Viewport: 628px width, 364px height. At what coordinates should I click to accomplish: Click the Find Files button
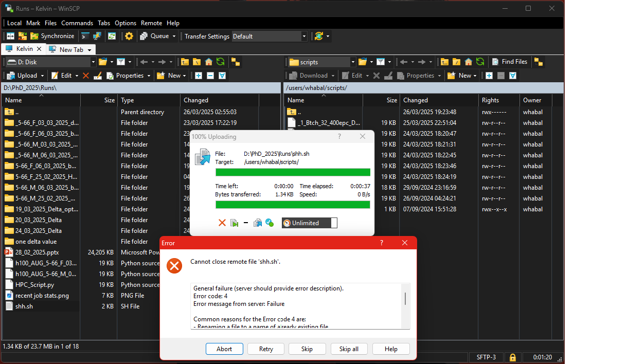[x=509, y=62]
